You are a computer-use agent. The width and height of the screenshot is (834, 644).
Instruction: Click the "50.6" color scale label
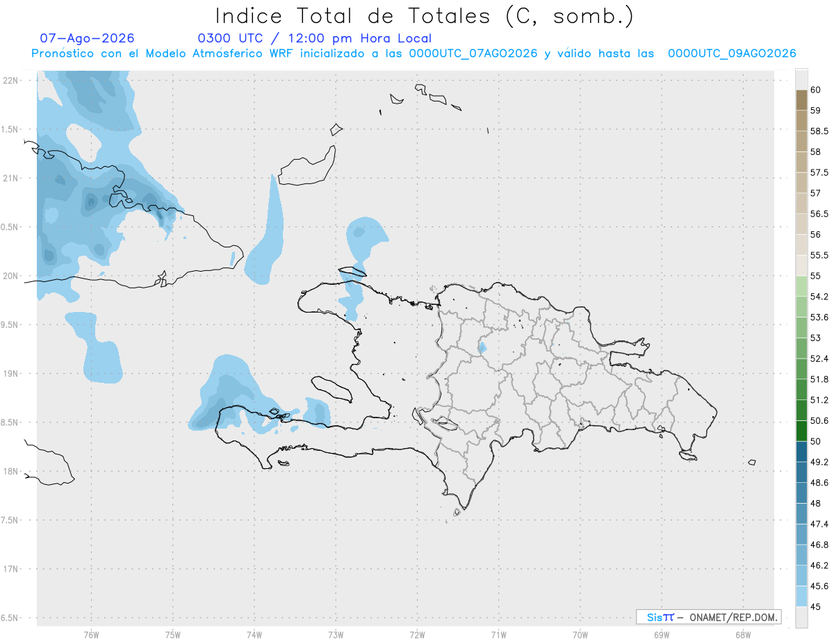(819, 420)
